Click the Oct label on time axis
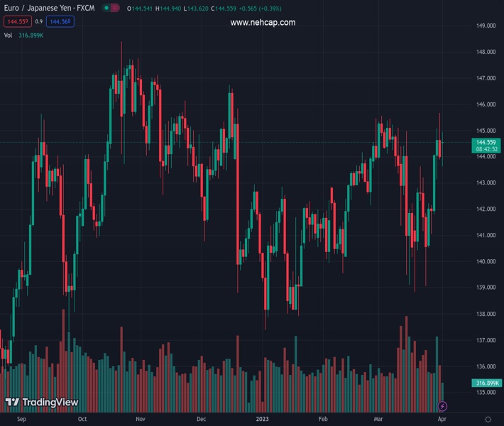The height and width of the screenshot is (426, 504). point(82,420)
